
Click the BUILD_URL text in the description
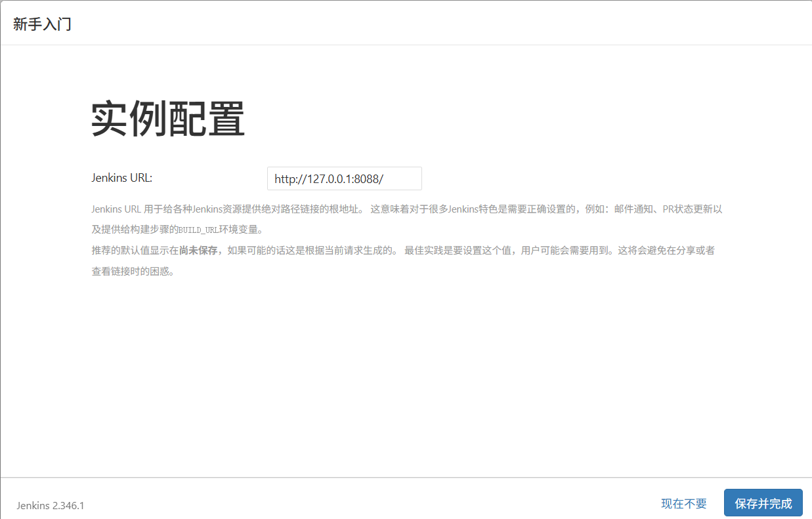198,230
